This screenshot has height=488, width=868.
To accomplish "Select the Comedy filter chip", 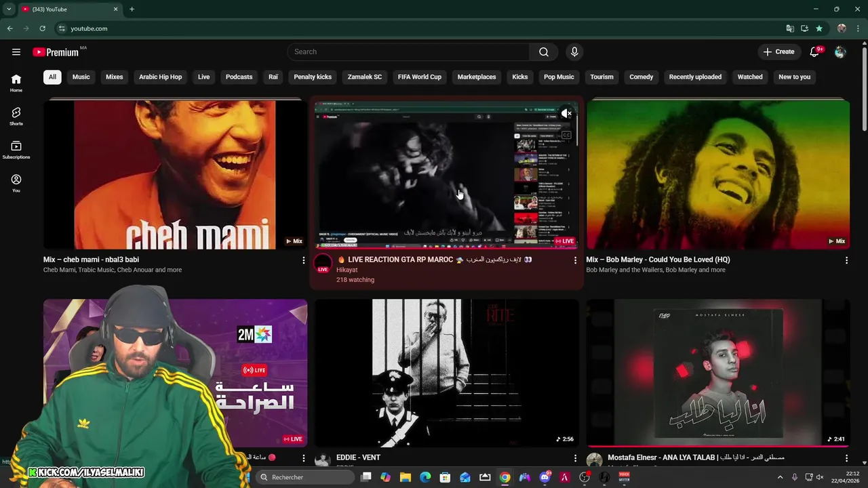I will [641, 77].
